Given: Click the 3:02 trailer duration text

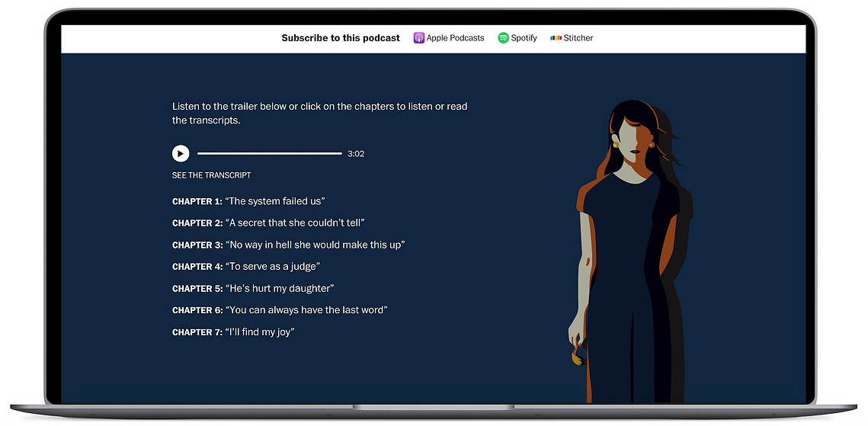Looking at the screenshot, I should tap(356, 154).
